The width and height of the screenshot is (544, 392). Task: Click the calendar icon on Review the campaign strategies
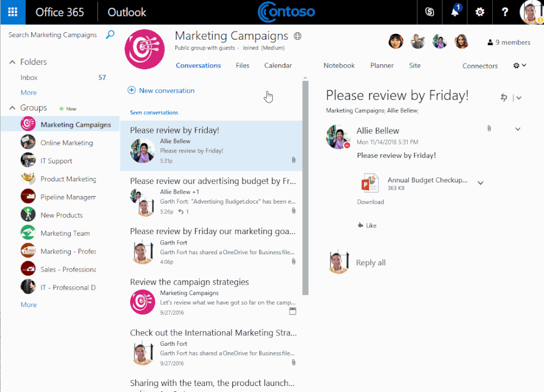click(x=293, y=311)
